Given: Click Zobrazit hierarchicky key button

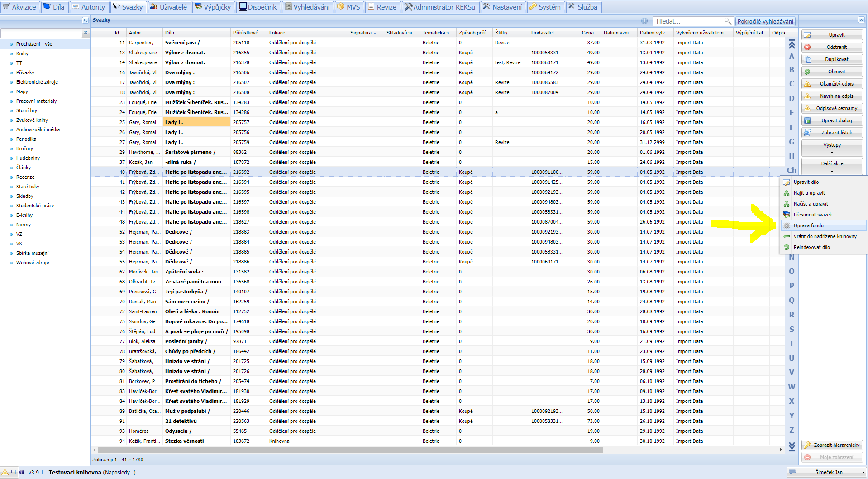Looking at the screenshot, I should click(832, 445).
